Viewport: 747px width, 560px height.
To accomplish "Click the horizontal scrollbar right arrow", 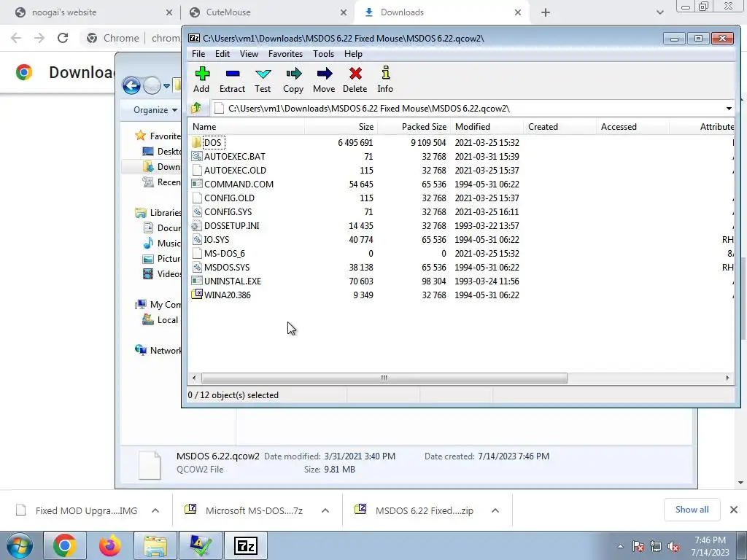I will point(727,378).
